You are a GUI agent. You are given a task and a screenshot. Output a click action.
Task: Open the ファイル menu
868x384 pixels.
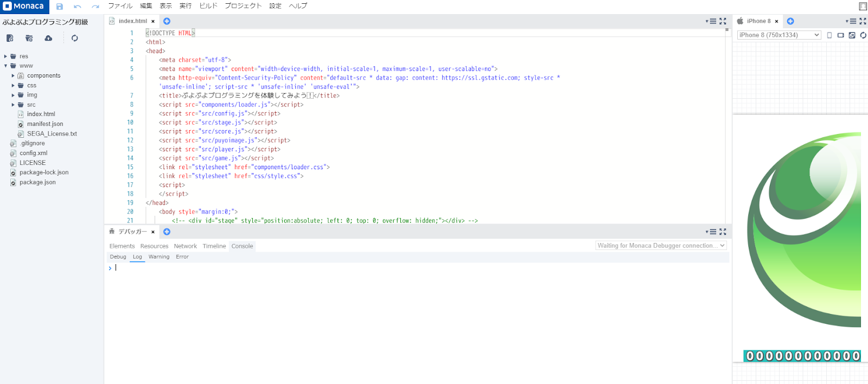pos(120,6)
